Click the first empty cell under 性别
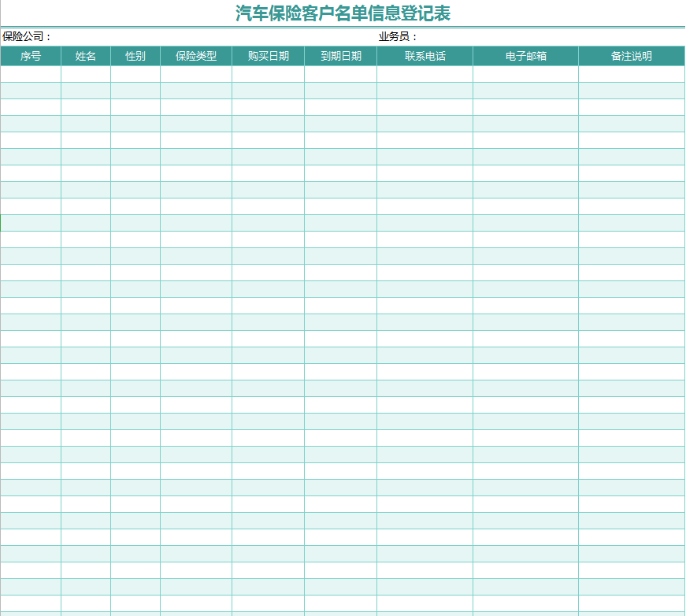This screenshot has width=686, height=616. click(x=135, y=73)
